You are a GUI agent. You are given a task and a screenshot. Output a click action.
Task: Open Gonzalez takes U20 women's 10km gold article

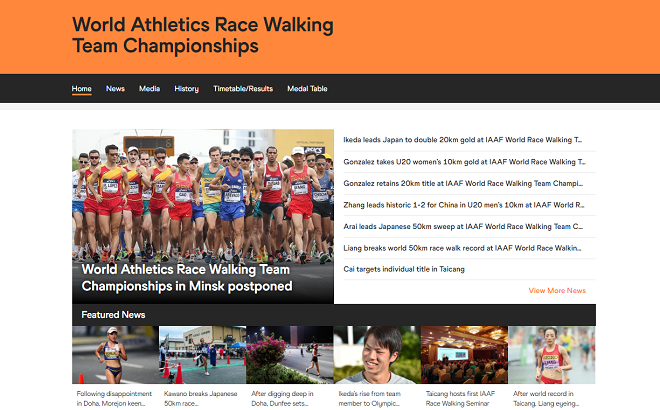[x=464, y=162]
